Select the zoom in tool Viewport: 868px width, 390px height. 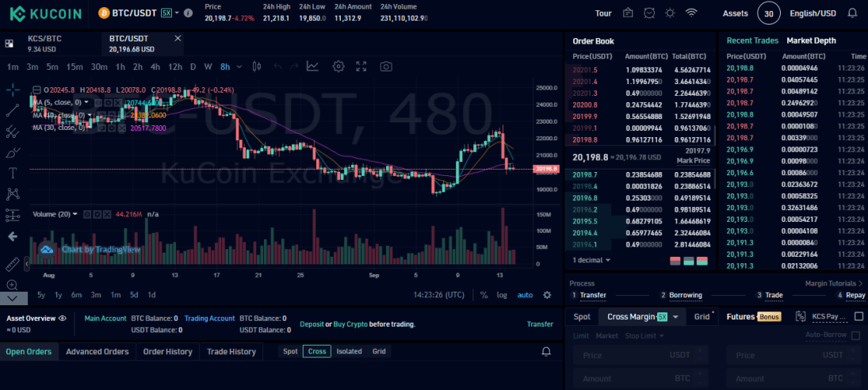click(12, 285)
